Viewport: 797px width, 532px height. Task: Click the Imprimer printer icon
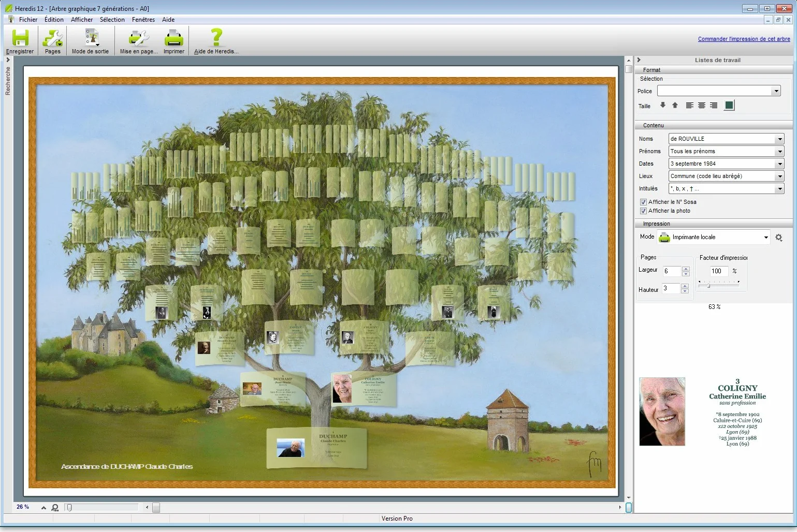click(x=174, y=38)
